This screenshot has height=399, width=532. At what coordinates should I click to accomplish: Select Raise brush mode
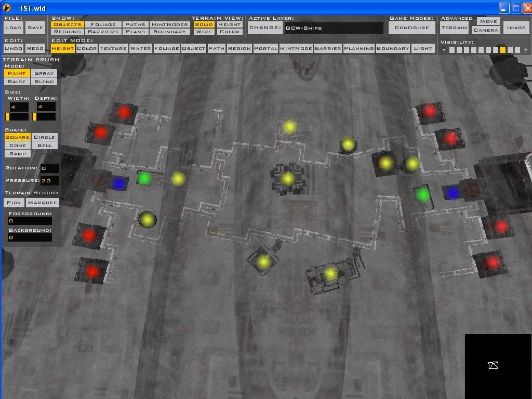tap(17, 82)
